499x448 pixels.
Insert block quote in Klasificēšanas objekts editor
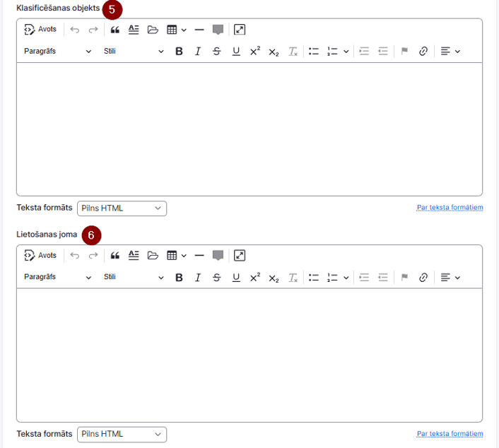(x=115, y=30)
